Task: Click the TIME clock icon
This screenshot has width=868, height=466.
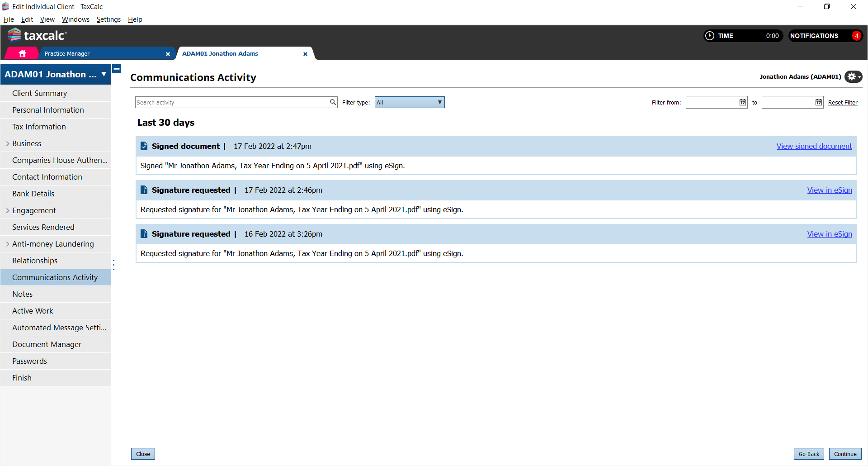Action: point(710,36)
